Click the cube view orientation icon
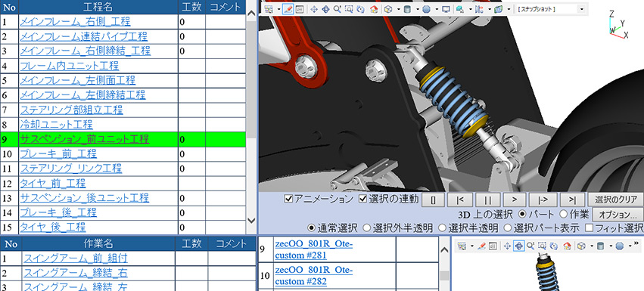The image size is (644, 291). coord(387,9)
